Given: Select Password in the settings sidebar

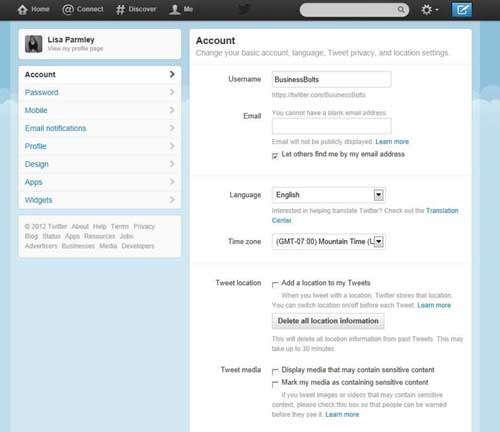Looking at the screenshot, I should coord(100,92).
